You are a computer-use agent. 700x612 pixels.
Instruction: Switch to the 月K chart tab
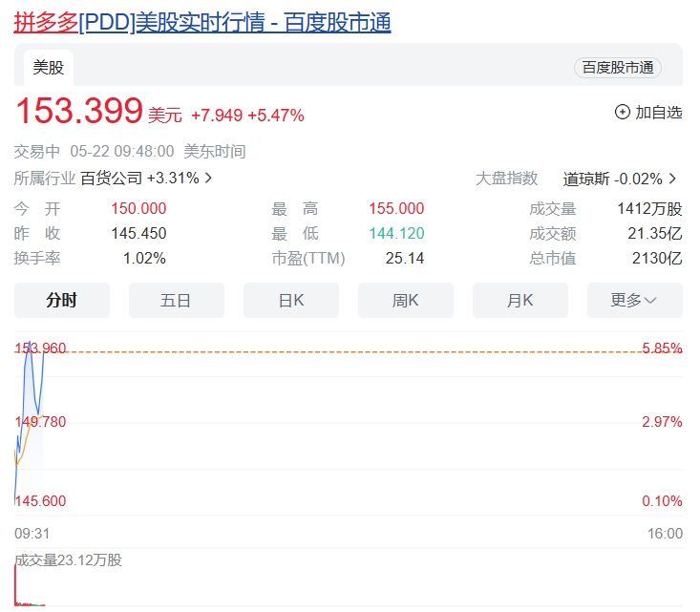tap(520, 300)
